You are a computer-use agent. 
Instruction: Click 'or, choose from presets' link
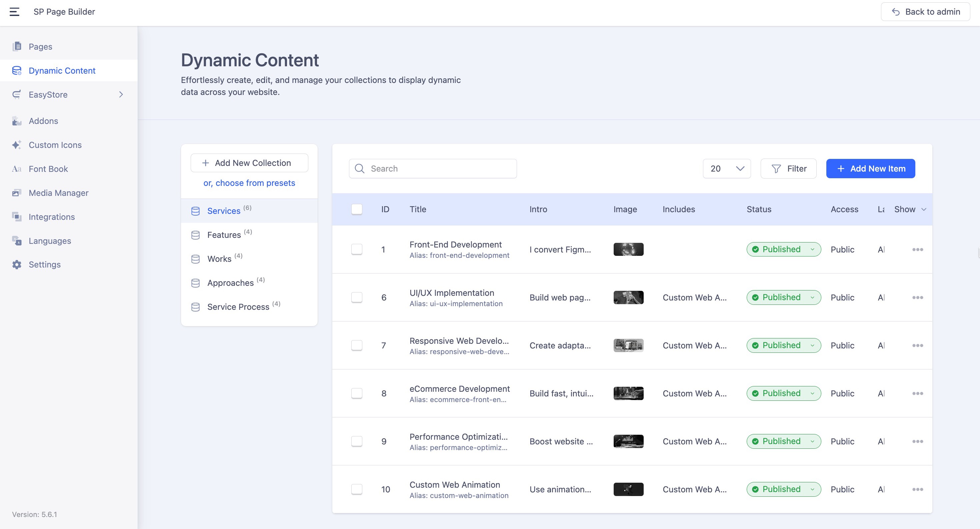[249, 183]
